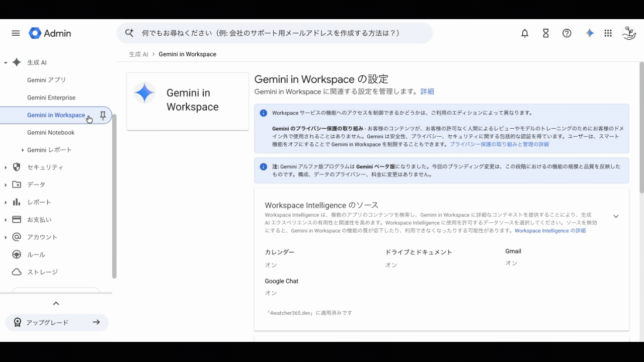Expand the Gemini レポート subtree arrow
The width and height of the screenshot is (644, 362).
23,150
